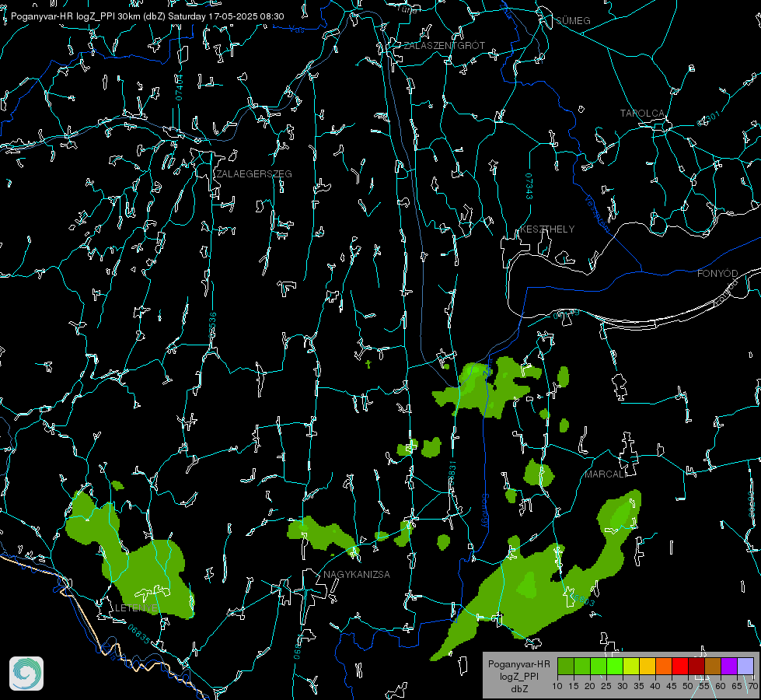The height and width of the screenshot is (700, 761).
Task: Click the Poganyvar-HR legend label
Action: 519,664
